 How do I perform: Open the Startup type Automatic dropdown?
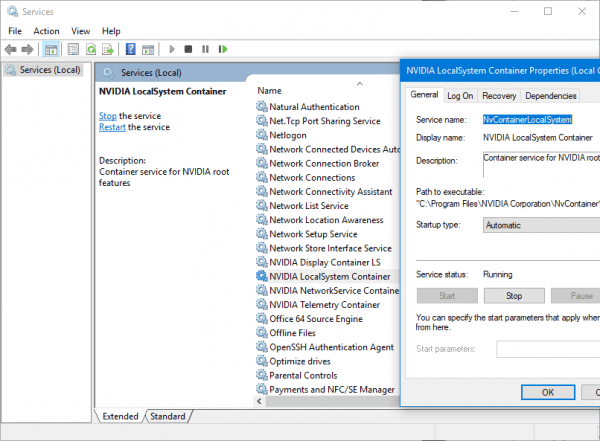pos(541,225)
